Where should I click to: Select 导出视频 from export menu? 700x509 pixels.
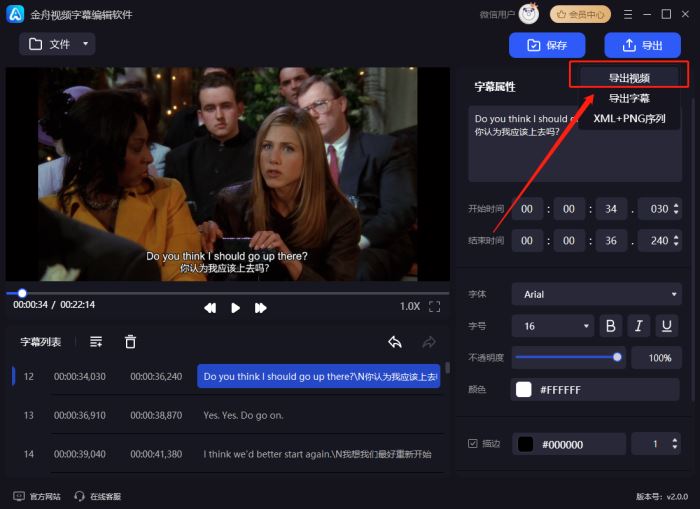[629, 78]
